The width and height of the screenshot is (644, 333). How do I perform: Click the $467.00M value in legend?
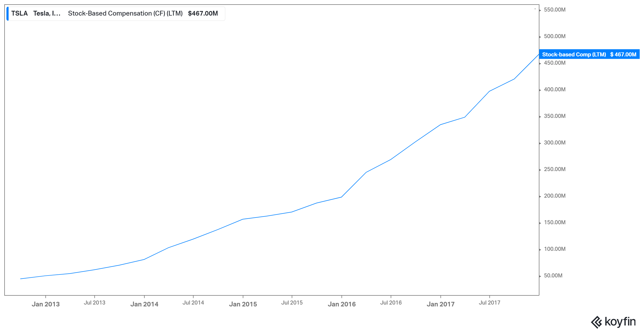pyautogui.click(x=203, y=13)
